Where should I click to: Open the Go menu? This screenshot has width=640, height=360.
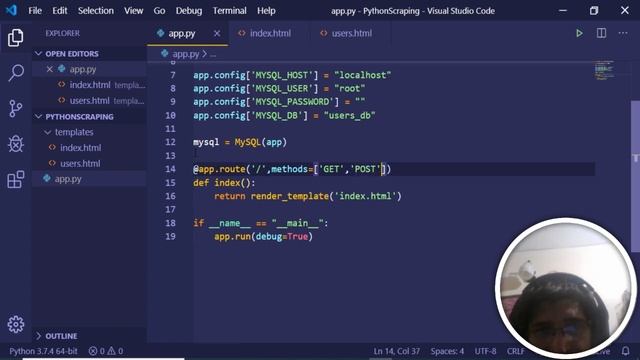159,11
